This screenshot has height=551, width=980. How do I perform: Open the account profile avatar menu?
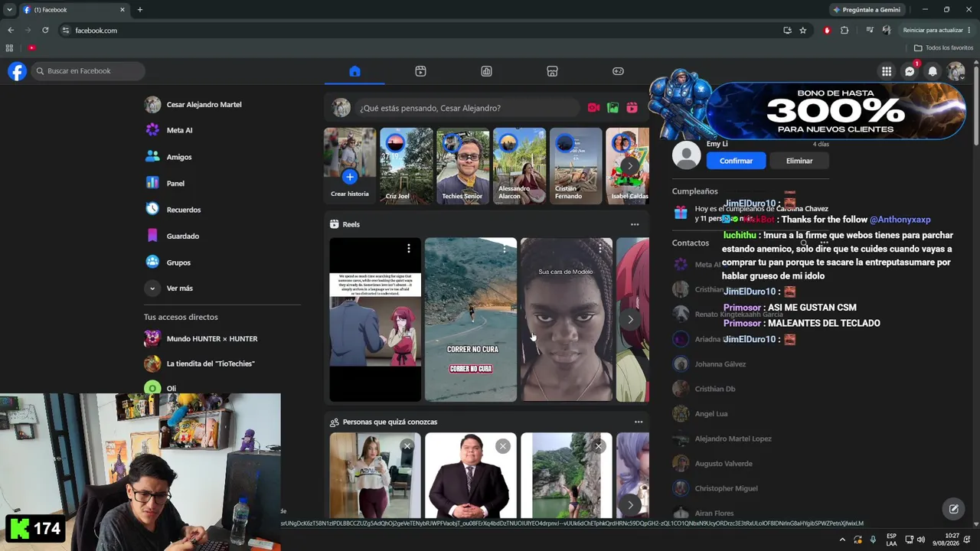point(955,71)
